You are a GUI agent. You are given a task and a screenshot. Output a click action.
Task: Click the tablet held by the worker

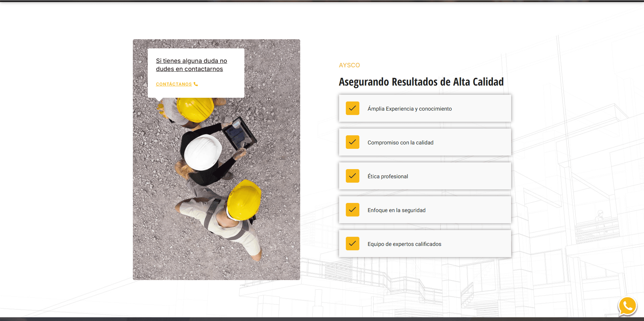239,134
